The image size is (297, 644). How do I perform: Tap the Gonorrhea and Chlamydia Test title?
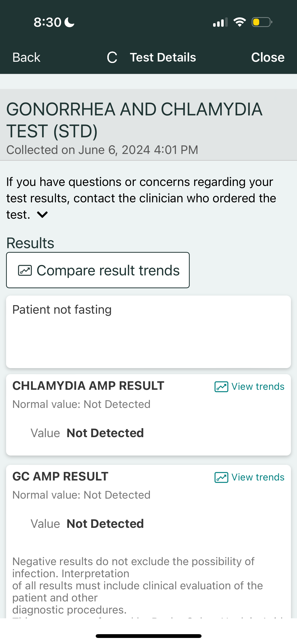pyautogui.click(x=134, y=120)
